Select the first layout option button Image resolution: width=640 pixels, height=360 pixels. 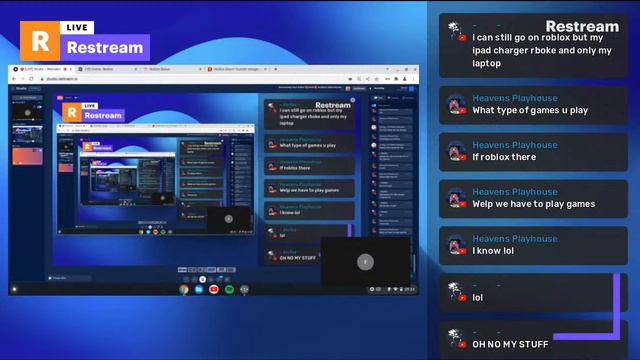pyautogui.click(x=182, y=270)
